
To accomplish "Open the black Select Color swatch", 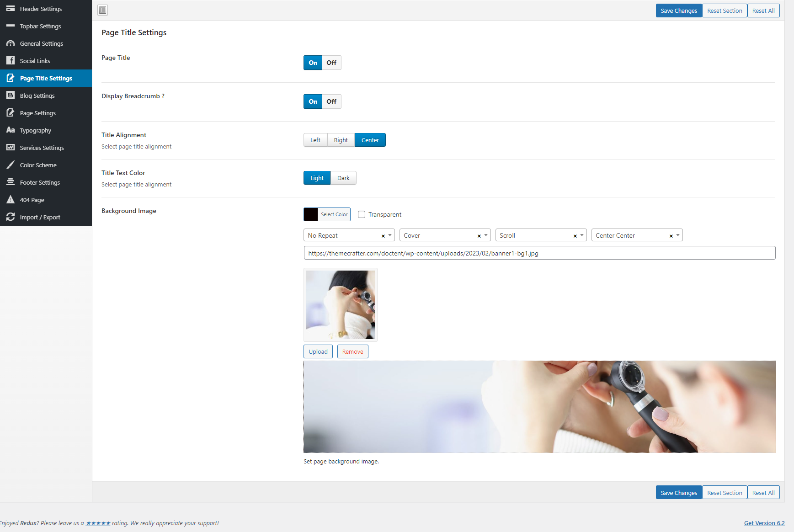I will [311, 214].
